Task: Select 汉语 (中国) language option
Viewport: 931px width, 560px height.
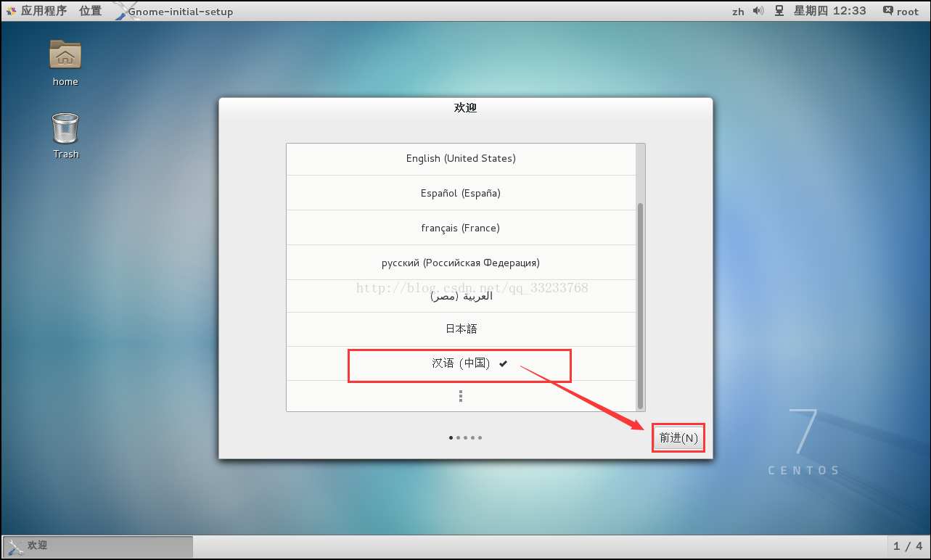Action: point(461,363)
